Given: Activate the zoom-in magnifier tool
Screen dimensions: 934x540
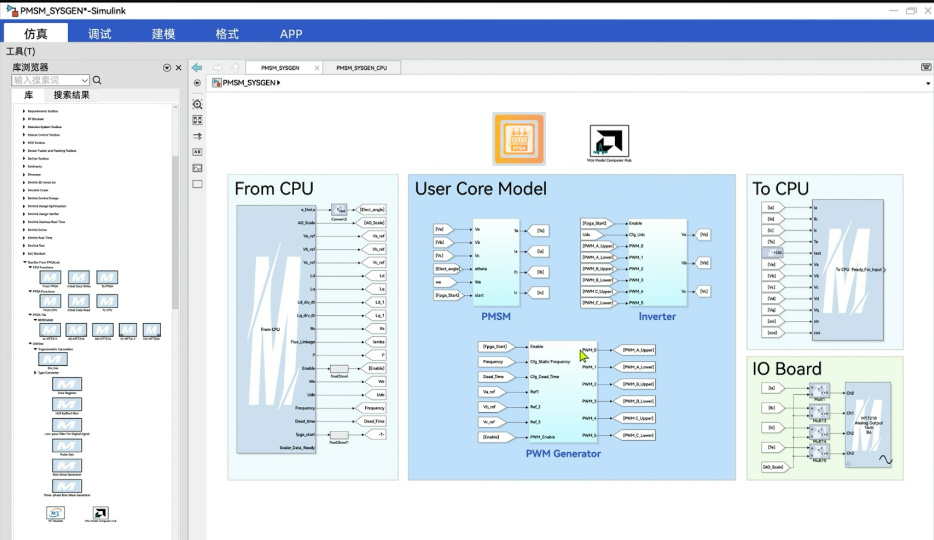Looking at the screenshot, I should pos(197,104).
